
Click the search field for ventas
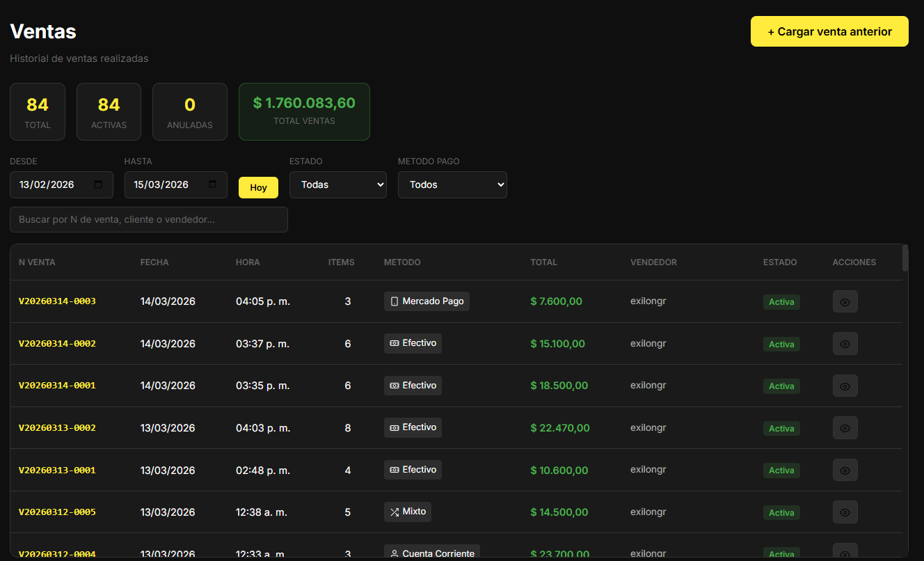(149, 219)
